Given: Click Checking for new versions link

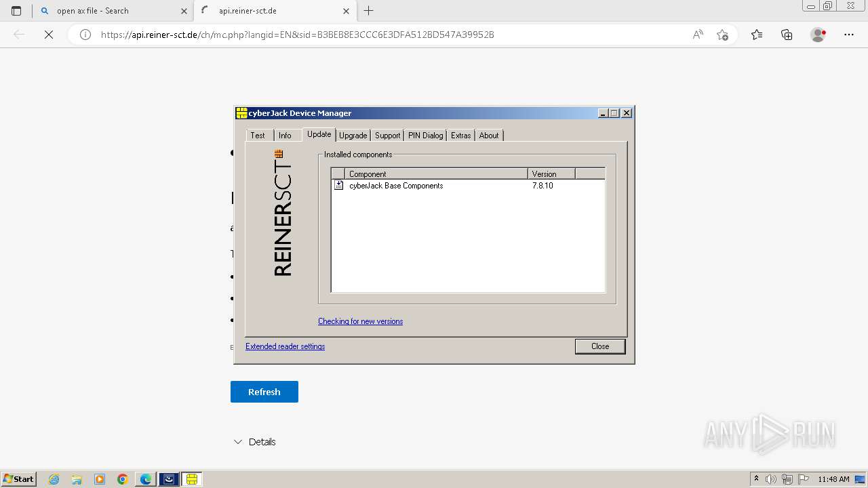Looking at the screenshot, I should click(360, 321).
